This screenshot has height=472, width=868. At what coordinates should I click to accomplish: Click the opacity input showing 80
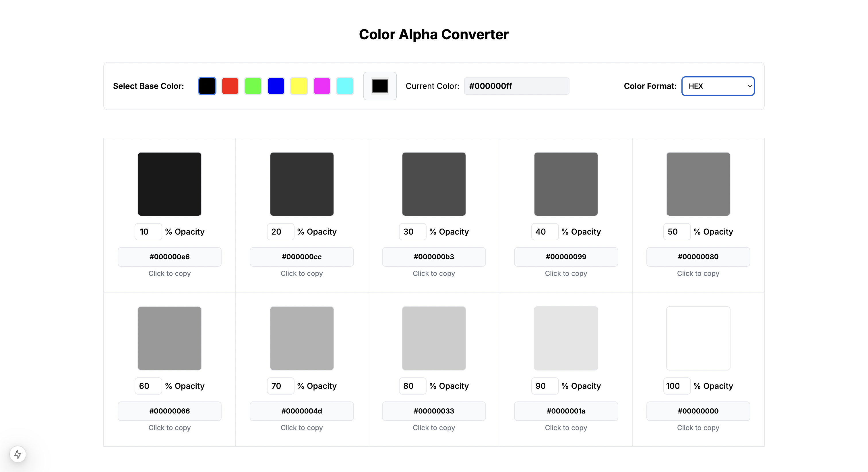[412, 386]
